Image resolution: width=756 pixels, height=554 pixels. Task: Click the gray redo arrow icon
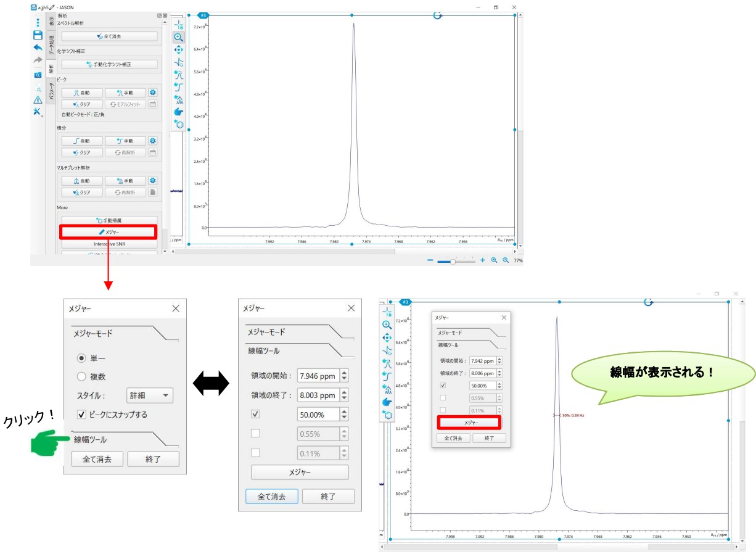[x=38, y=60]
